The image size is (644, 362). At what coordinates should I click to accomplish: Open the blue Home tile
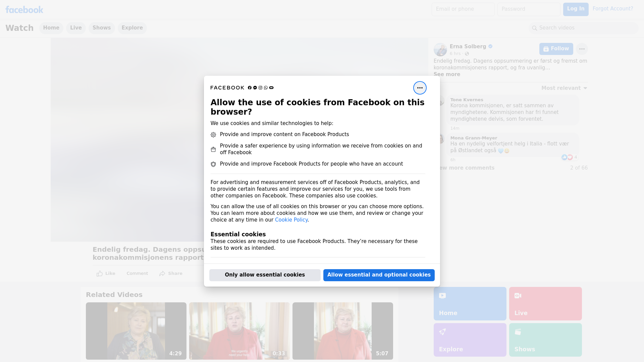point(470,304)
